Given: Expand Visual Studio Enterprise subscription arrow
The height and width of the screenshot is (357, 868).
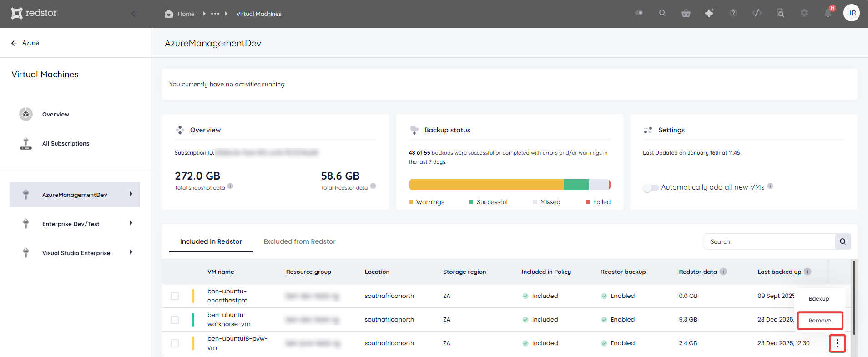Looking at the screenshot, I should pos(131,252).
